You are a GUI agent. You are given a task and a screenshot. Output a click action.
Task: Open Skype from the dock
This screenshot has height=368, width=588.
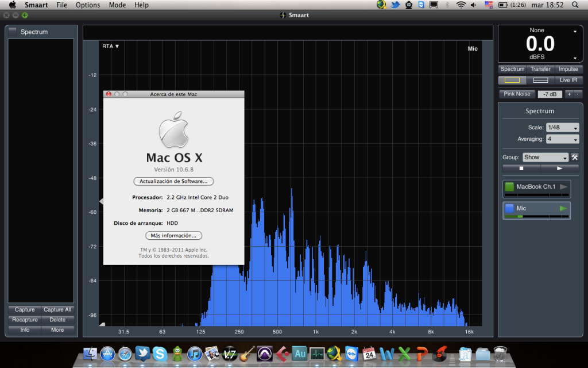[160, 354]
